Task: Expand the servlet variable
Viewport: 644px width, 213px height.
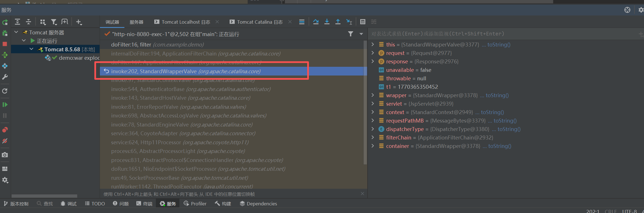Action: pos(373,104)
